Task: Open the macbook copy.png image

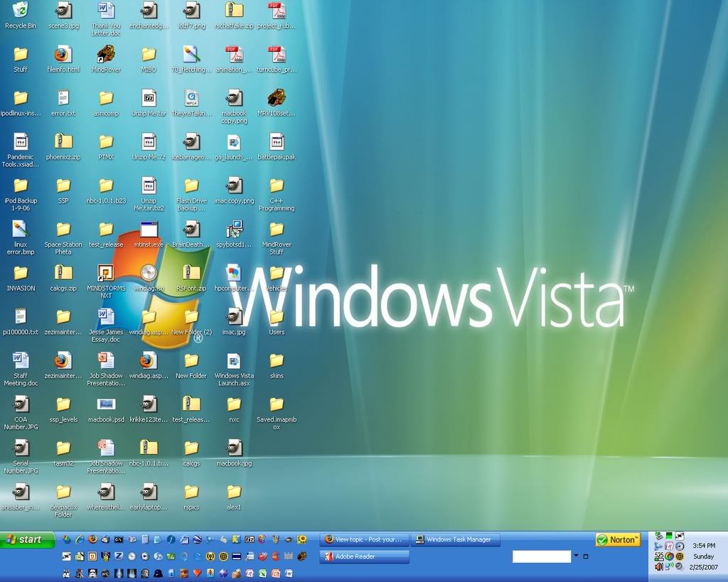Action: coord(234,107)
